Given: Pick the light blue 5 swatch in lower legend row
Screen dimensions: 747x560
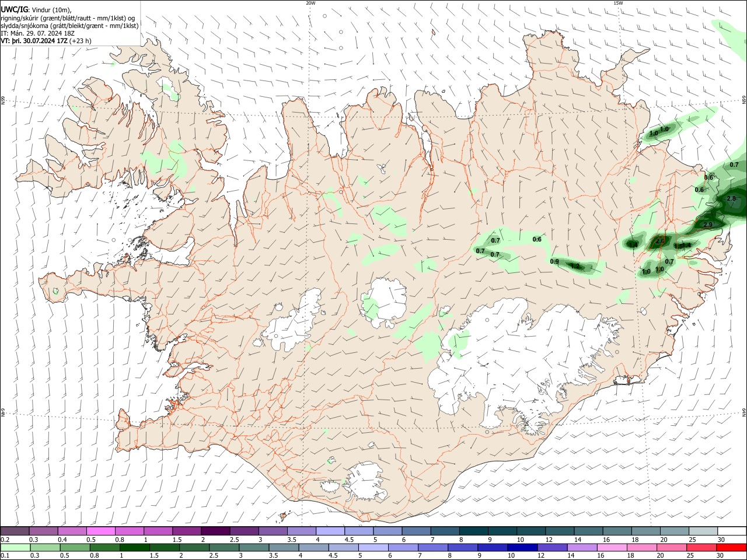Looking at the screenshot, I should pyautogui.click(x=373, y=547).
